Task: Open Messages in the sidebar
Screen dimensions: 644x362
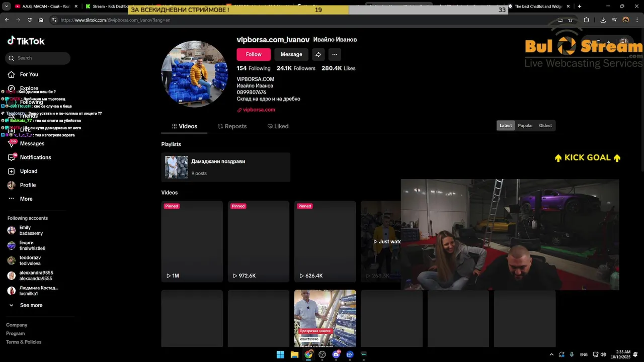Action: coord(26,144)
